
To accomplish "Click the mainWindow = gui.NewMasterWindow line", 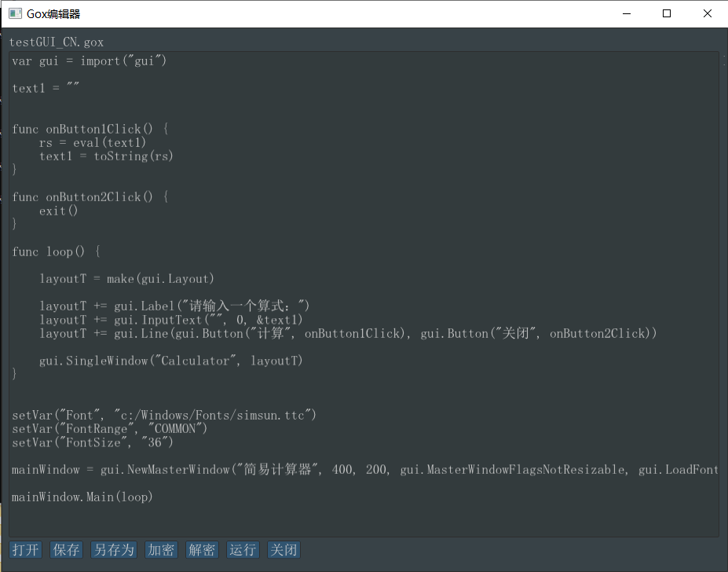I will (365, 470).
